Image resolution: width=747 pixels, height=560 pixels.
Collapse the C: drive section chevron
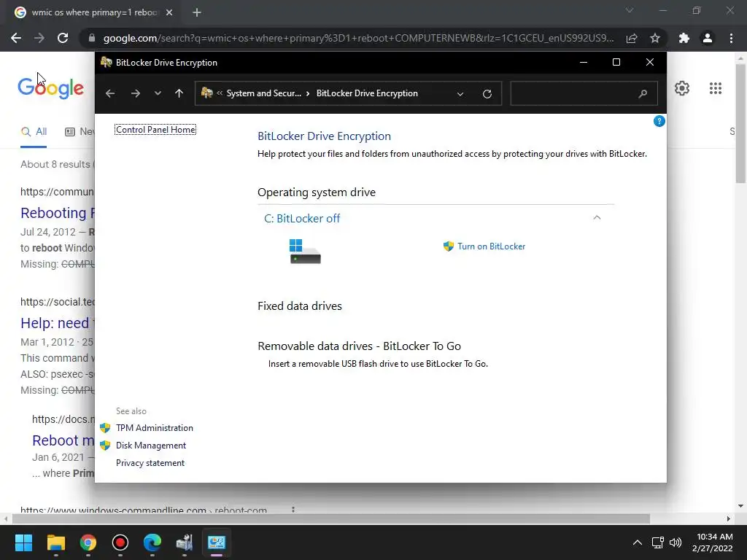click(597, 217)
